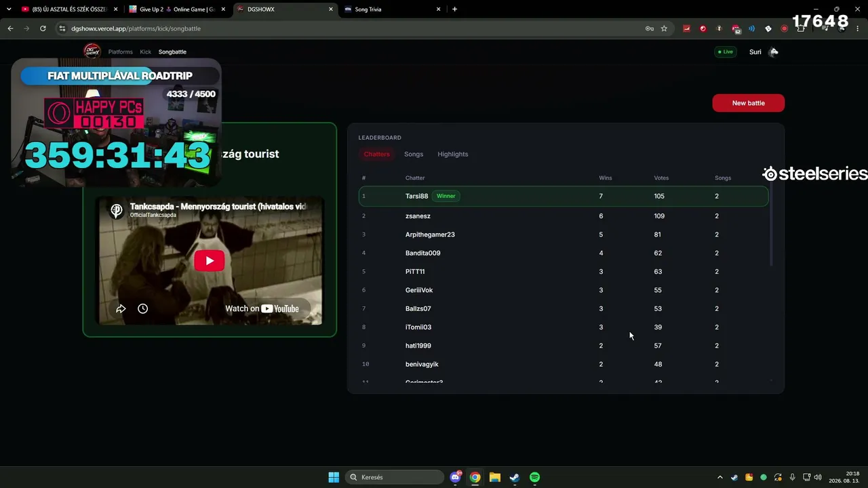Open the site information icon in address bar
868x488 pixels.
point(62,28)
